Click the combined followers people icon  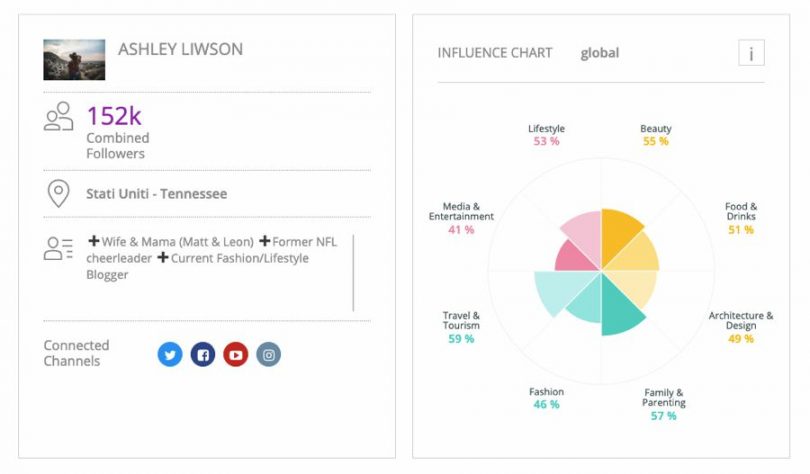pyautogui.click(x=59, y=117)
